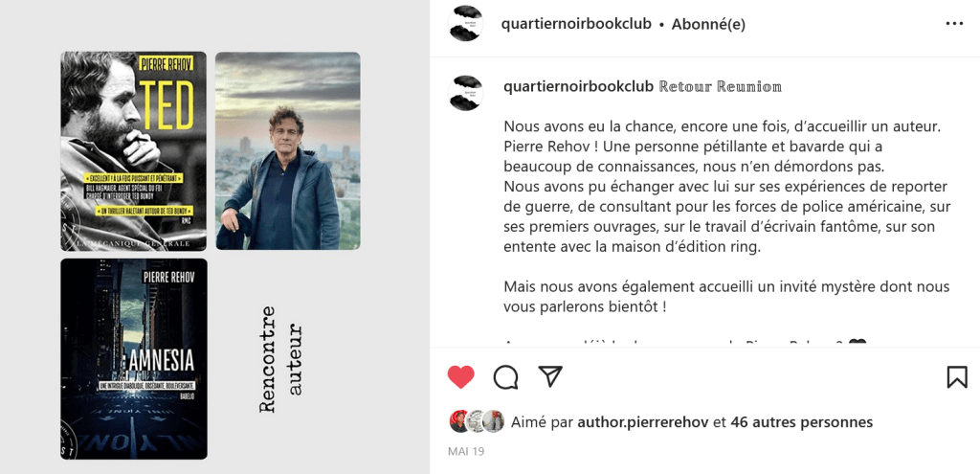The width and height of the screenshot is (980, 474).
Task: Share the post via paper plane icon
Action: (549, 377)
